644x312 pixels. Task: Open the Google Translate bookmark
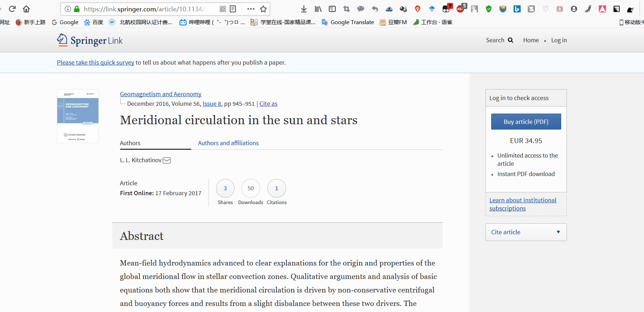pyautogui.click(x=348, y=22)
